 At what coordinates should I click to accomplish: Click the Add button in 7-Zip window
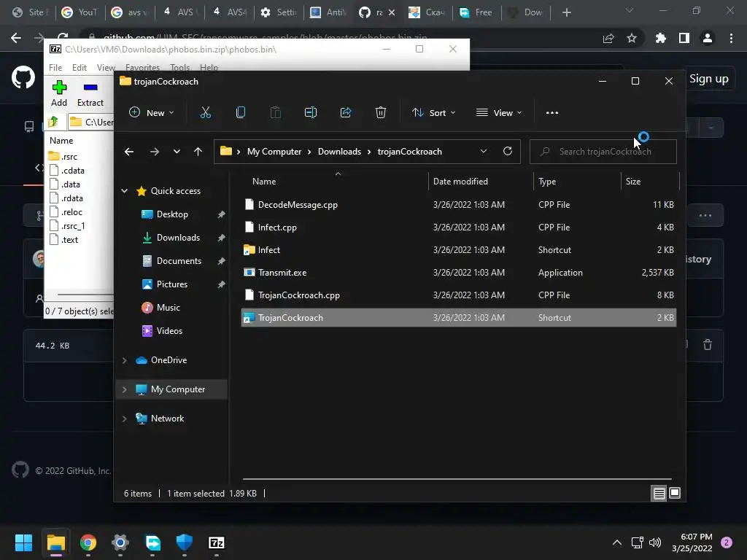[x=59, y=94]
